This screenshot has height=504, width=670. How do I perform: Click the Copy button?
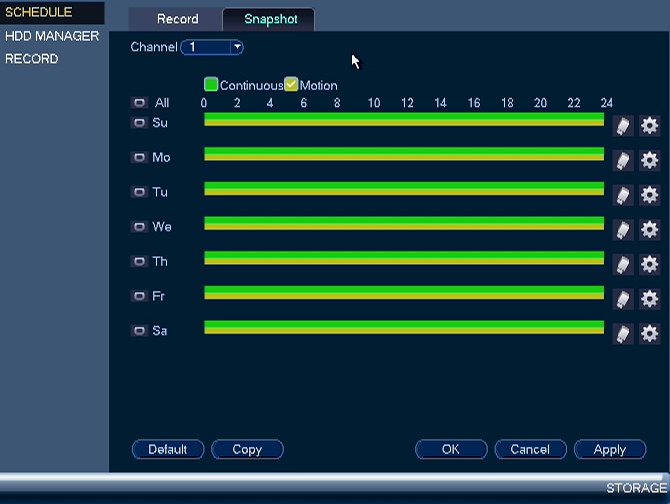247,449
